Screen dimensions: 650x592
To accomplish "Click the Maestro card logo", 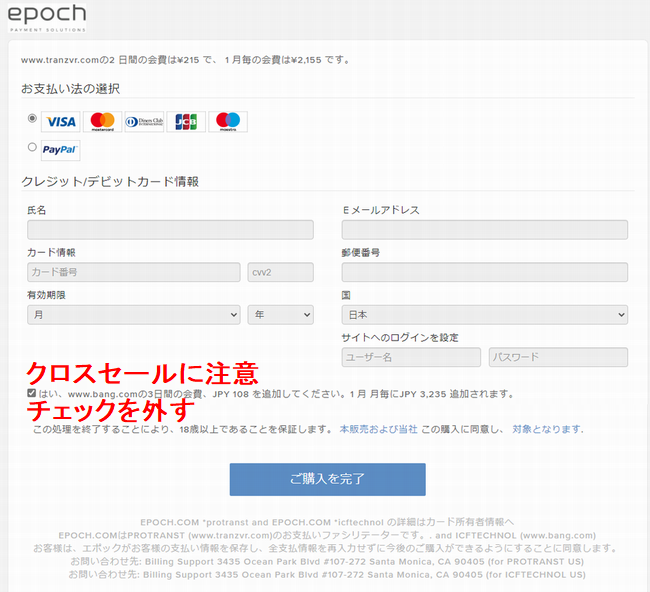I will click(228, 122).
